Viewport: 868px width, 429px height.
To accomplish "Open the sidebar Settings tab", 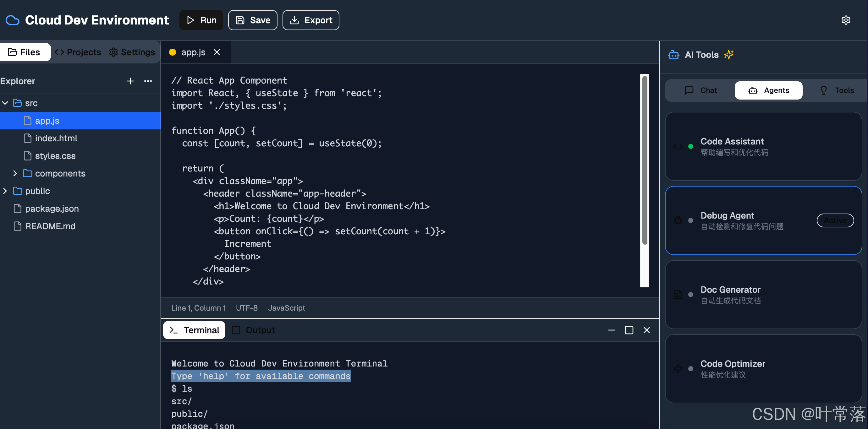I will (132, 52).
